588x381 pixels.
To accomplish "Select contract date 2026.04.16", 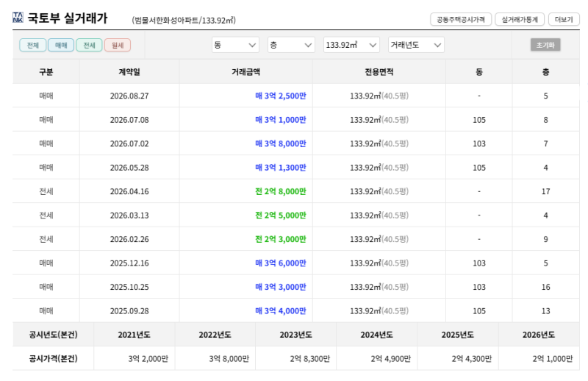I will pyautogui.click(x=129, y=191).
